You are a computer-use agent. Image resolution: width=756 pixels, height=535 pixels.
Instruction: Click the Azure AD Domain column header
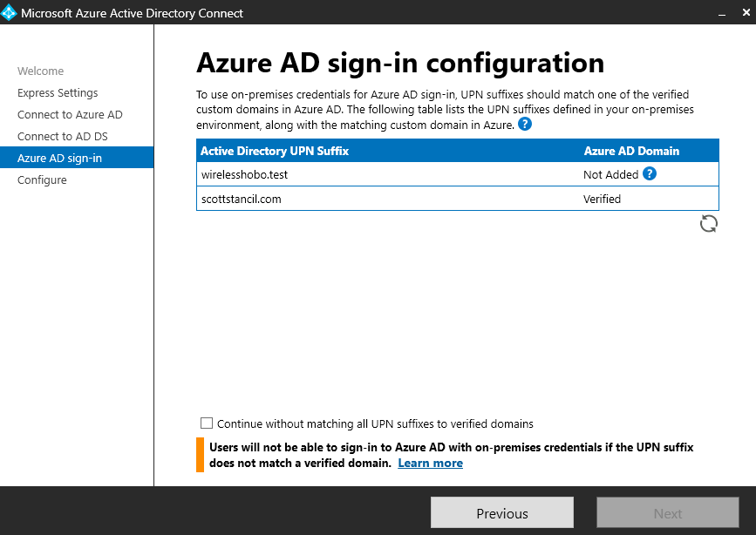pyautogui.click(x=631, y=151)
